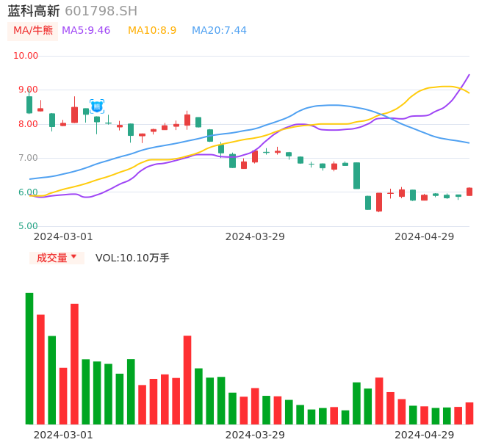
Task: Click the blue bear marker icon on chart
Action: [x=97, y=106]
